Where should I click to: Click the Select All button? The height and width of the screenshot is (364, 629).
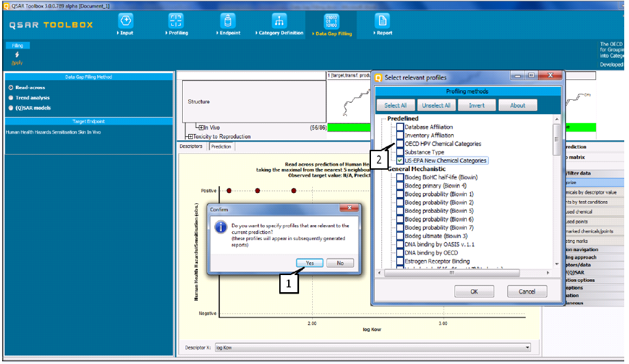click(x=395, y=105)
